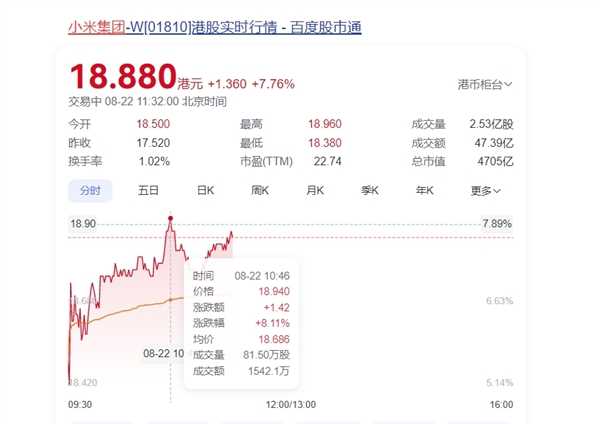Select the 季K tab

(370, 190)
